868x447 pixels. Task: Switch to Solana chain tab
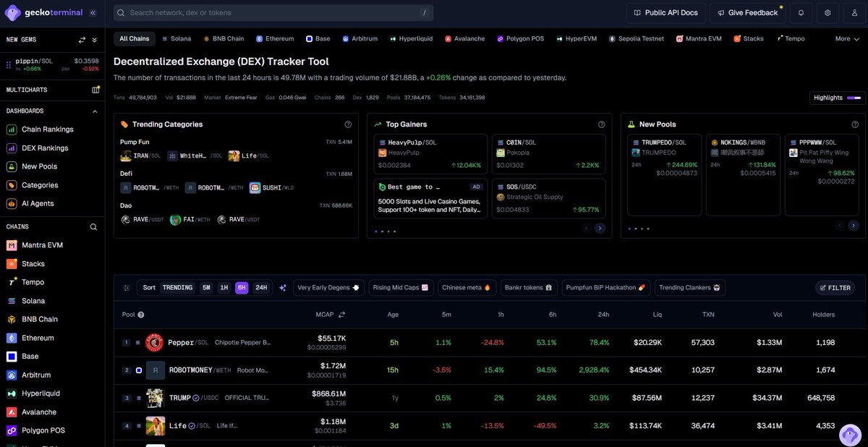click(176, 39)
